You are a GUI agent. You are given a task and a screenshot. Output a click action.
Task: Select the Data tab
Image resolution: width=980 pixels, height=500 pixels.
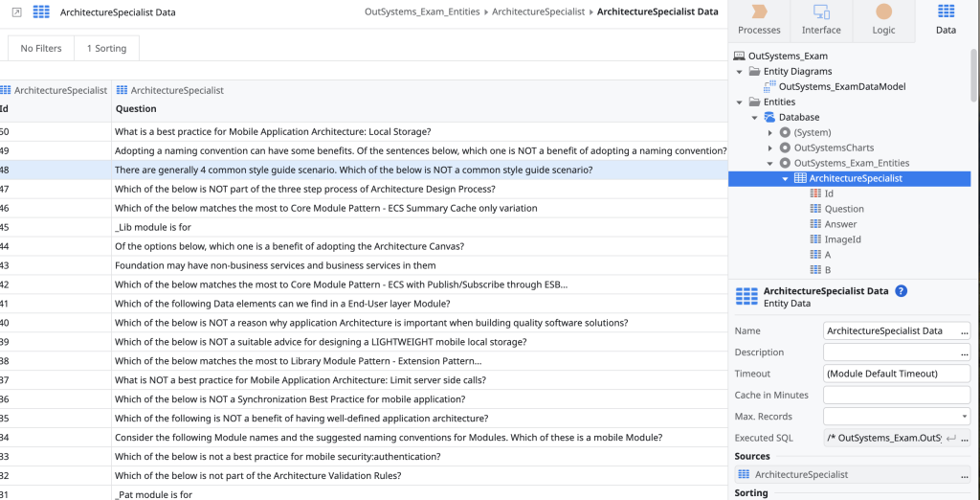point(946,19)
